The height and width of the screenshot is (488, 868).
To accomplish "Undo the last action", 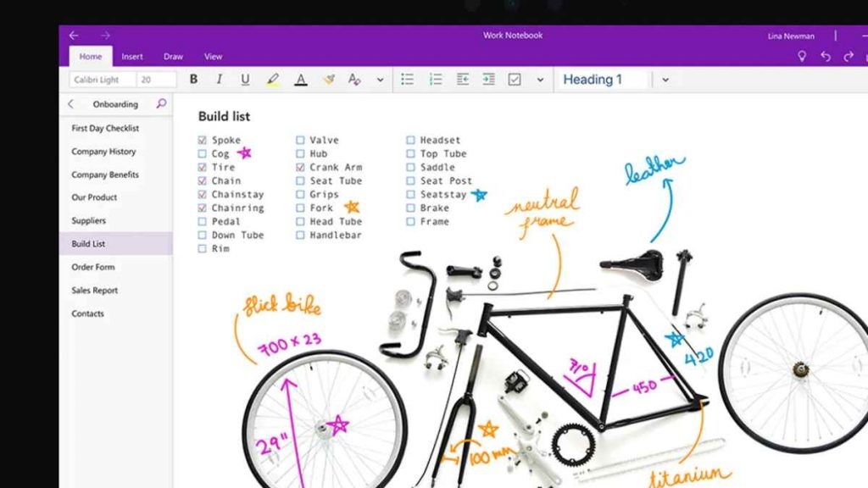I will (826, 57).
